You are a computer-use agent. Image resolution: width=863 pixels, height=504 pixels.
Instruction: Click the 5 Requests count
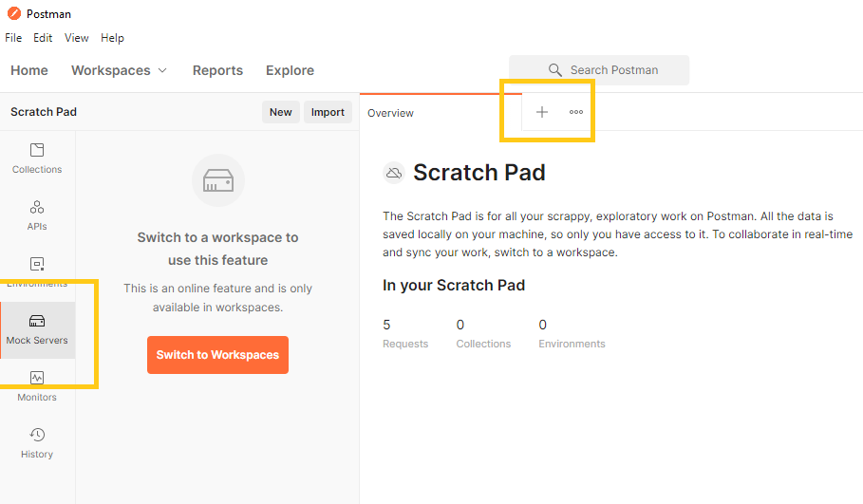coord(405,333)
